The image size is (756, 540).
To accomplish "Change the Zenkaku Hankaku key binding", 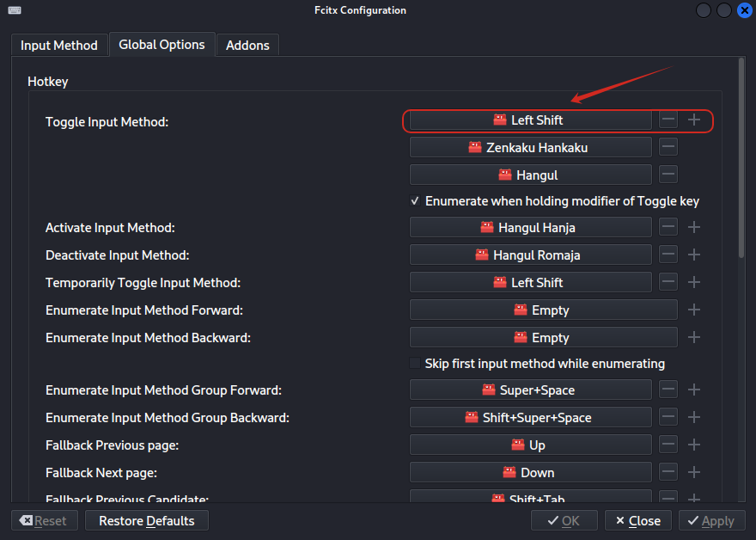I will (x=530, y=147).
